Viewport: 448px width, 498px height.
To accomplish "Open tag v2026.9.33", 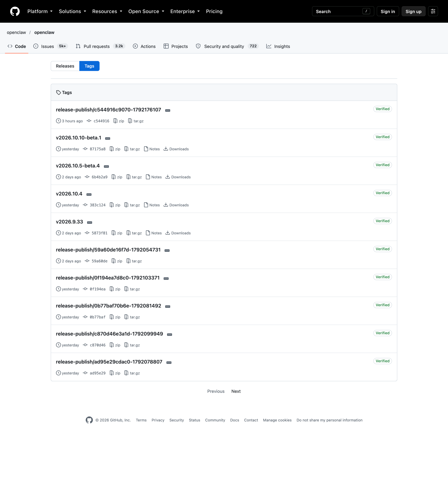I will [x=69, y=222].
